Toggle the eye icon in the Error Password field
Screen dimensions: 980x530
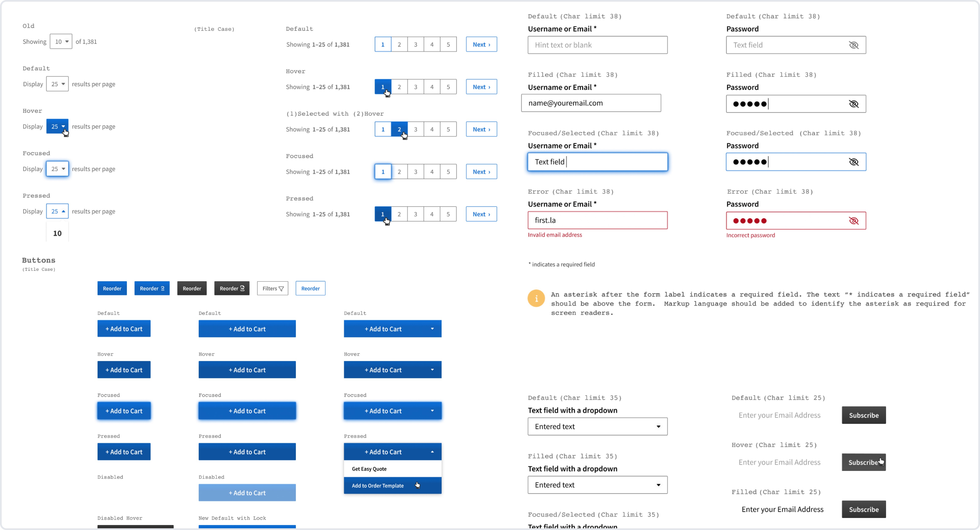click(853, 220)
